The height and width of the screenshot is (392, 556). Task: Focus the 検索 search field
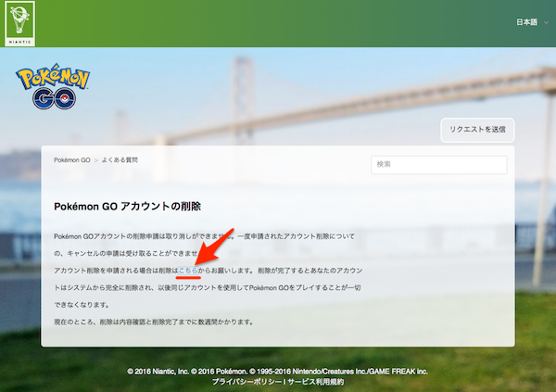click(439, 165)
